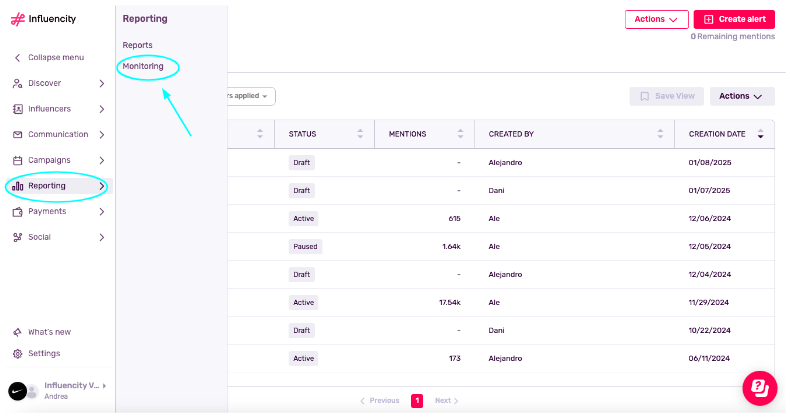Image resolution: width=790 pixels, height=417 pixels.
Task: Click the Discover sidebar icon
Action: 18,83
